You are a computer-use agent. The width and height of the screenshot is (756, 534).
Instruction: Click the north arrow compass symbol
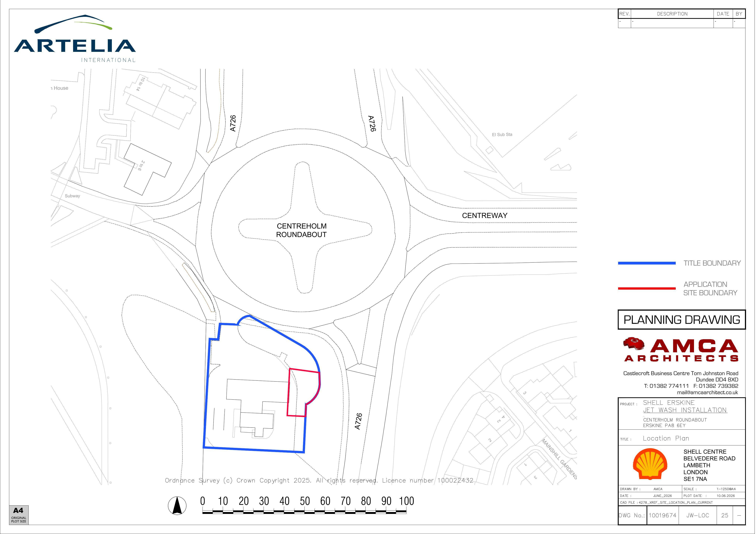[x=177, y=505]
